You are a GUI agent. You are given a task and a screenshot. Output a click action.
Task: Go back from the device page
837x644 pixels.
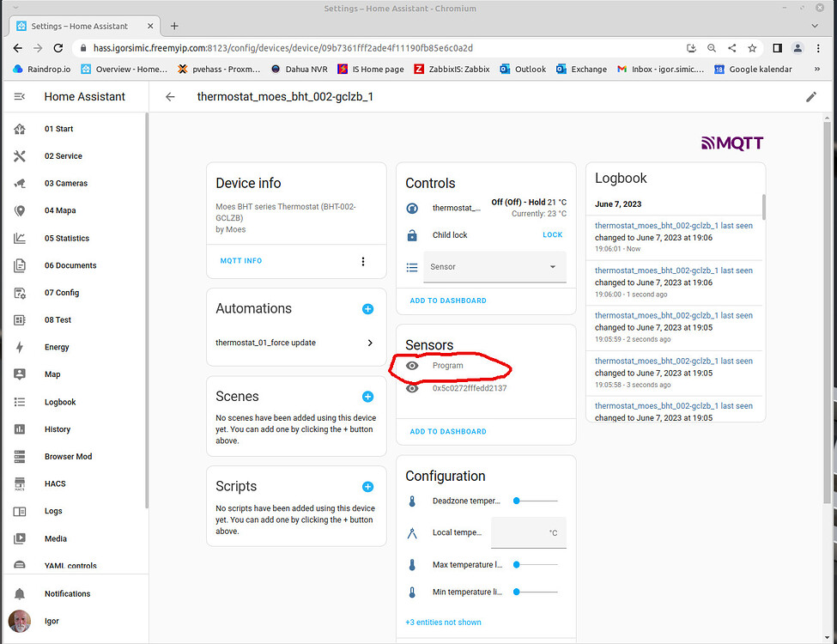[170, 97]
